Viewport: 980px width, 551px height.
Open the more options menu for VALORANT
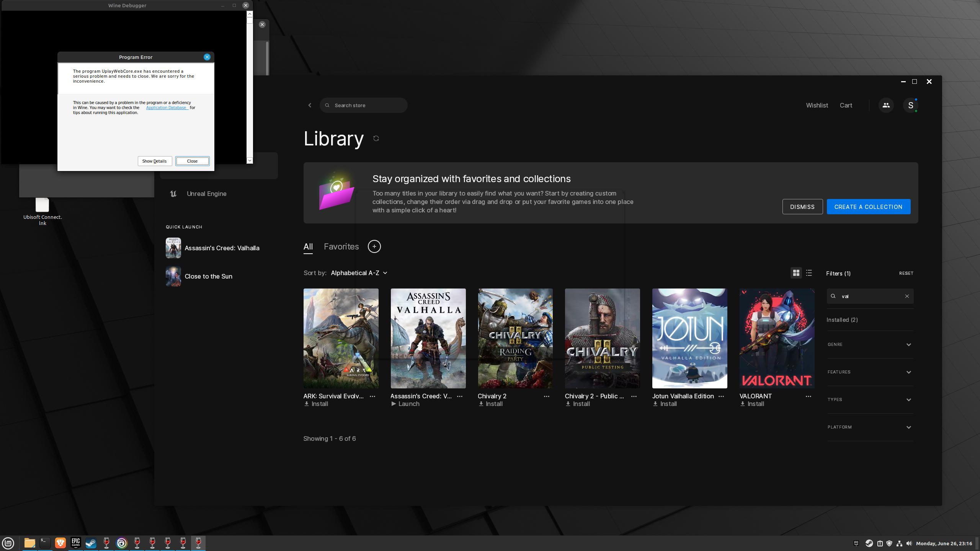[808, 396]
